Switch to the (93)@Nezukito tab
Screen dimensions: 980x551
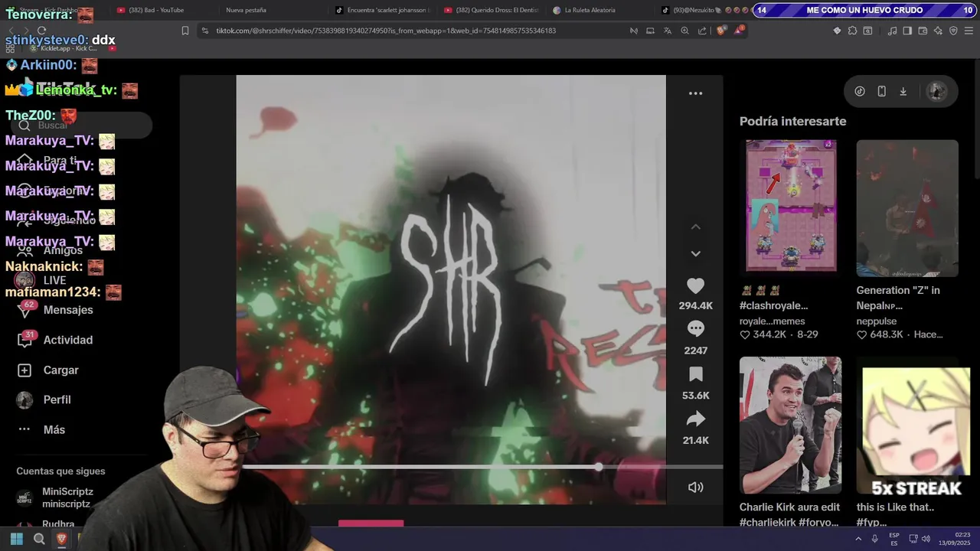click(703, 10)
